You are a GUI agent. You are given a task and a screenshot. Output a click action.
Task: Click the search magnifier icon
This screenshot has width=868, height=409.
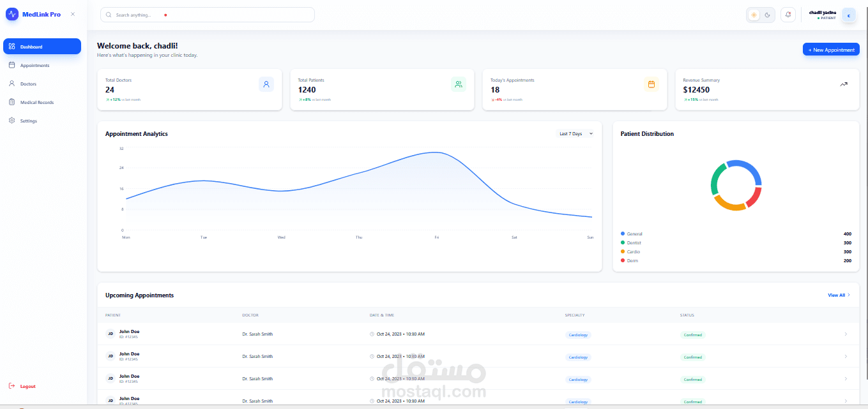coord(109,15)
